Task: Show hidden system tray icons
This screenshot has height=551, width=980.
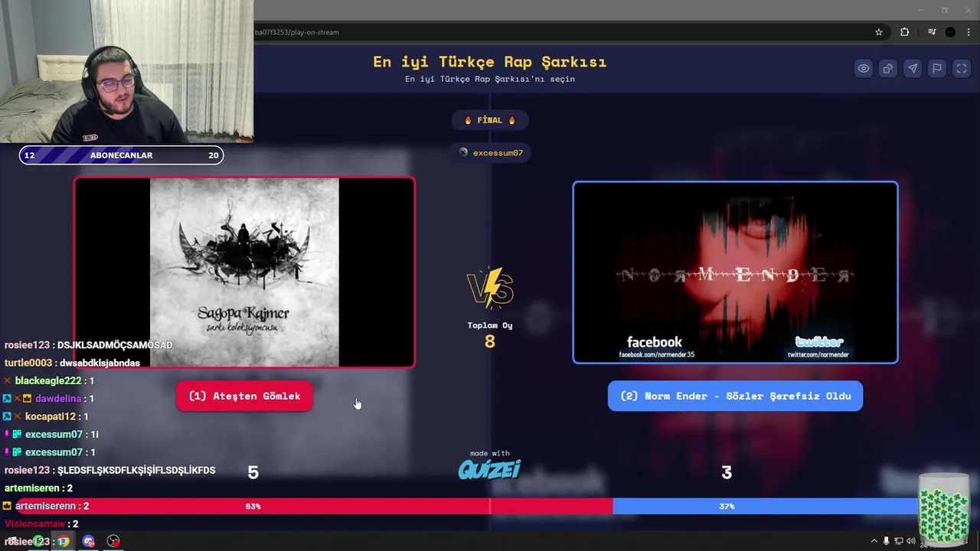Action: 874,541
